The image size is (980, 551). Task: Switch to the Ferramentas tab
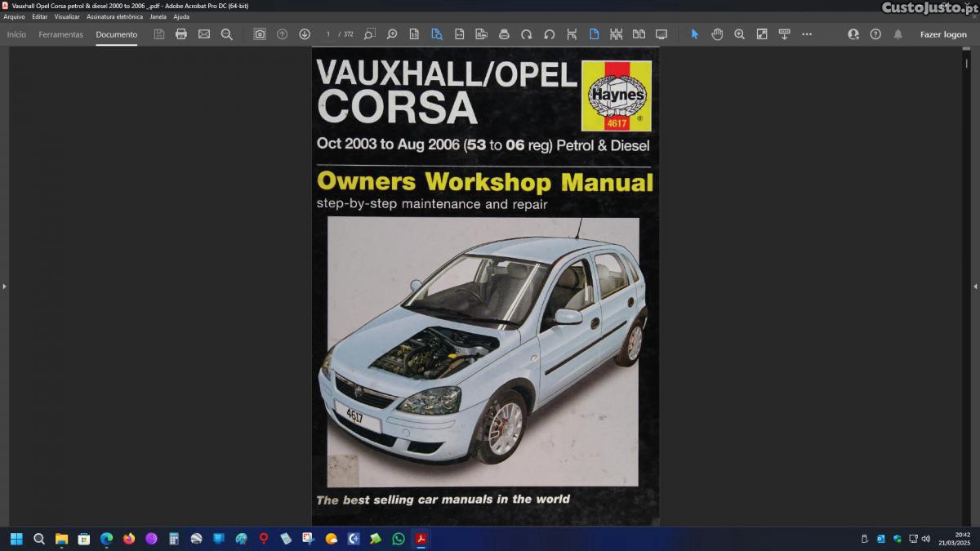60,34
